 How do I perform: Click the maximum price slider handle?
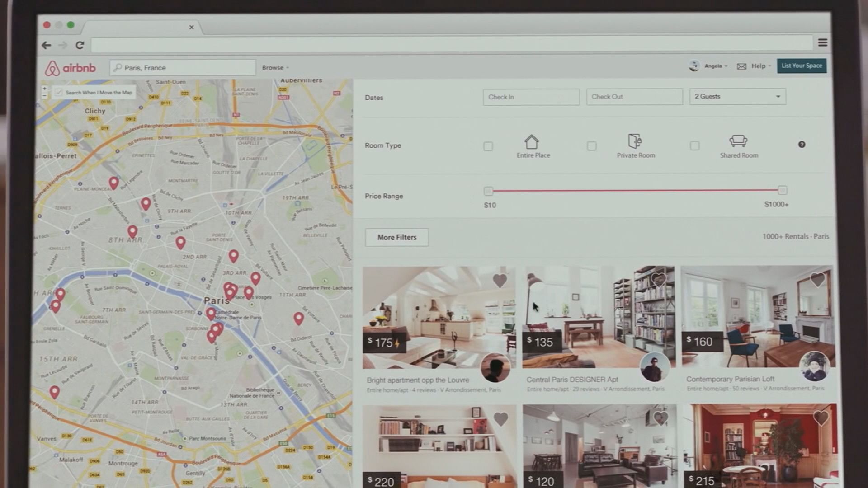click(x=782, y=190)
